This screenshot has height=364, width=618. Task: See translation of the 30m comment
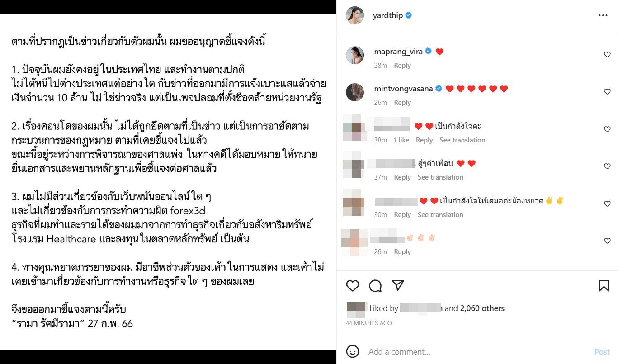pyautogui.click(x=440, y=215)
